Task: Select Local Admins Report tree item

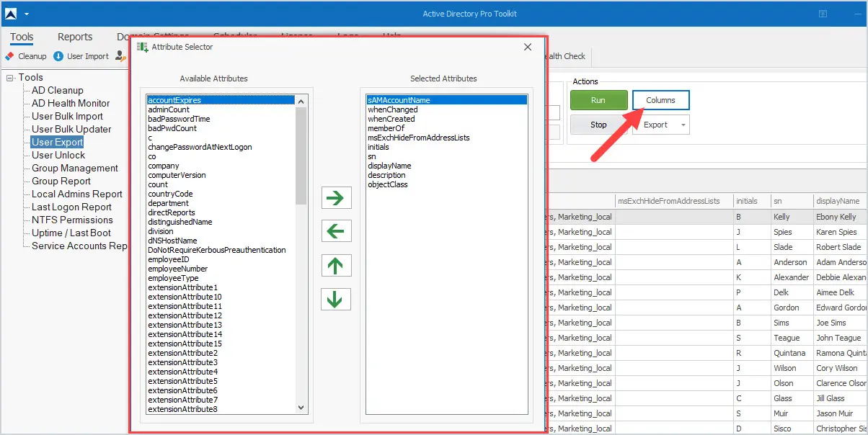Action: (x=77, y=194)
